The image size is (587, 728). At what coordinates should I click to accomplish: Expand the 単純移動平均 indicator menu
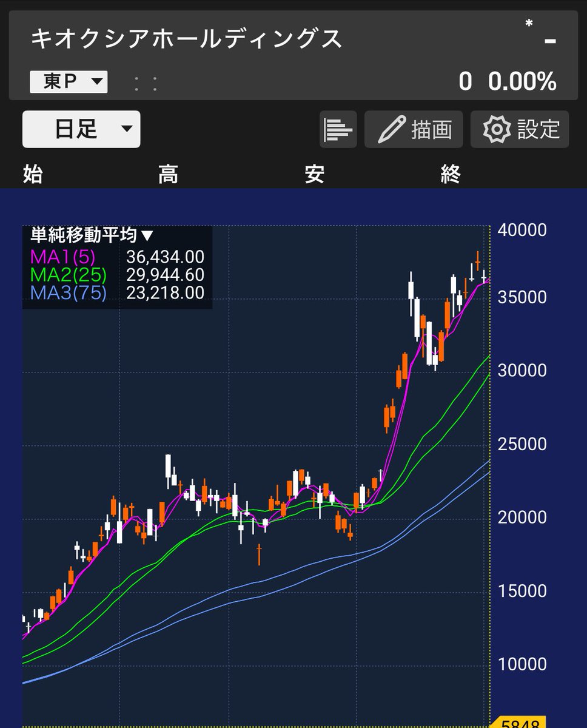click(91, 234)
